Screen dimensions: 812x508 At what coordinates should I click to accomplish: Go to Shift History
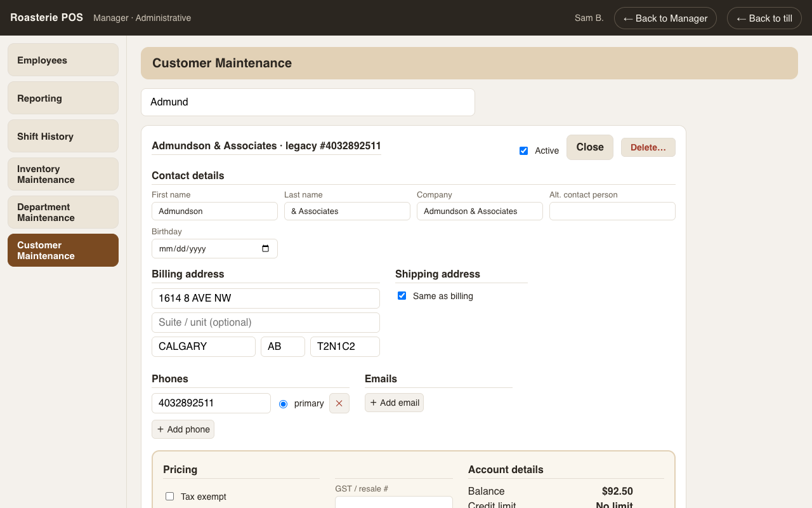point(63,136)
